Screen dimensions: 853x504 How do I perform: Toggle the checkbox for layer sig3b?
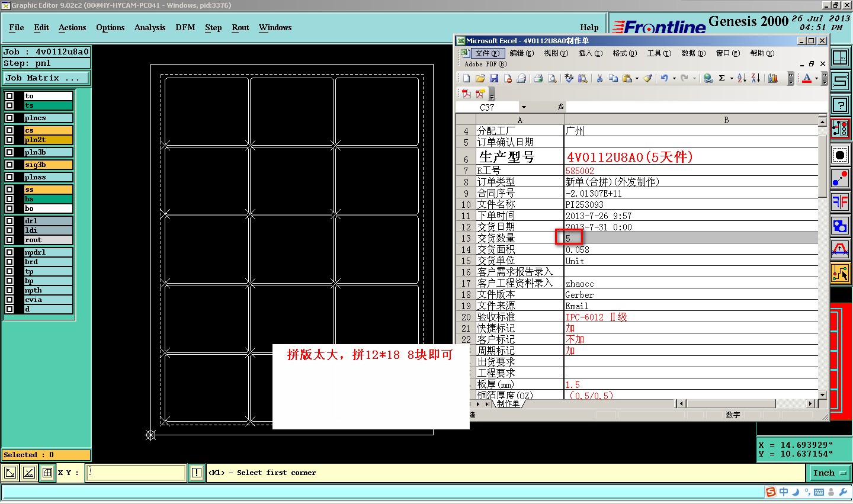(x=9, y=165)
